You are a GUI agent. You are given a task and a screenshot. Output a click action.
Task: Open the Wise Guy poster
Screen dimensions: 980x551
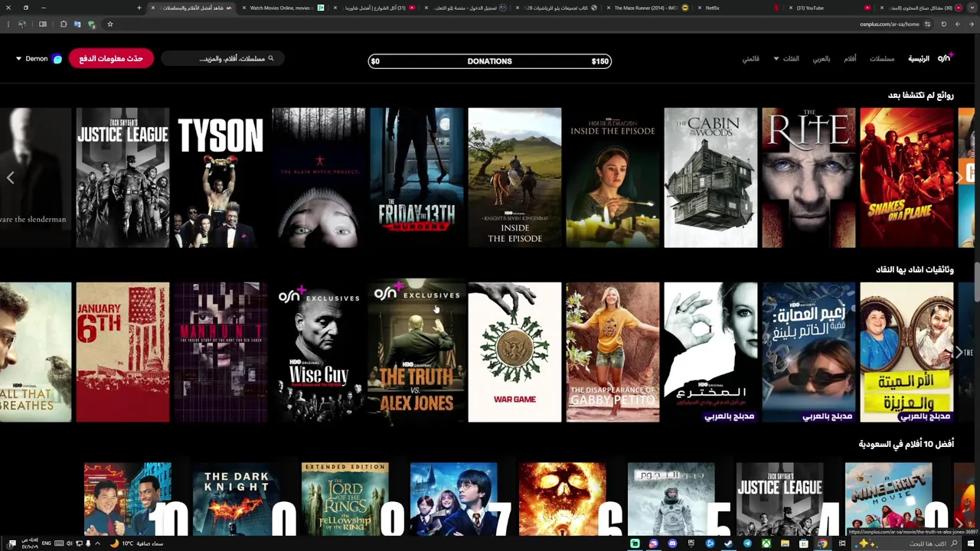pyautogui.click(x=318, y=352)
